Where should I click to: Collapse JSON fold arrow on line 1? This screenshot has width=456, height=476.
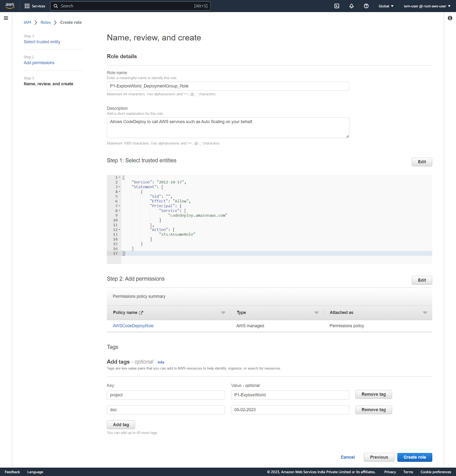pyautogui.click(x=119, y=177)
